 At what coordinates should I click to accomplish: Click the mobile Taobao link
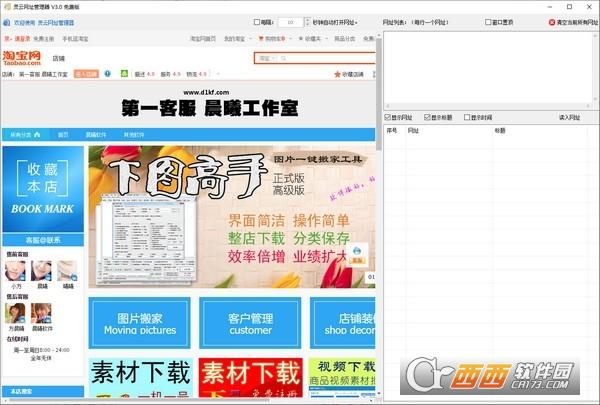tap(75, 39)
